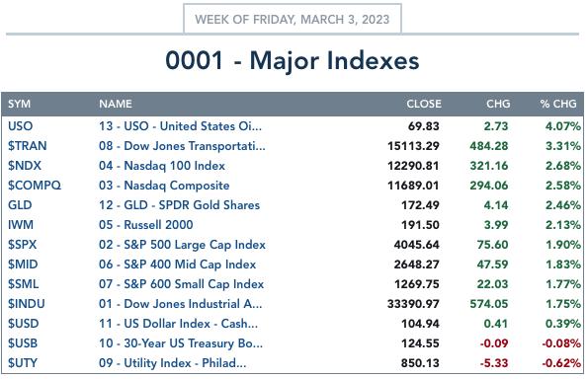Viewport: 588px width, 379px height.
Task: Open the $TRAN symbol link
Action: pos(28,146)
